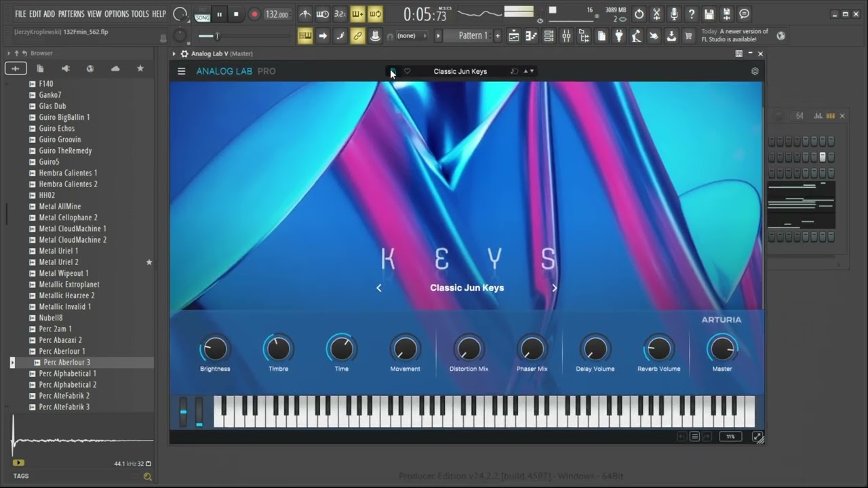Toggle star favorite on Metal Uriel 2

pyautogui.click(x=149, y=262)
